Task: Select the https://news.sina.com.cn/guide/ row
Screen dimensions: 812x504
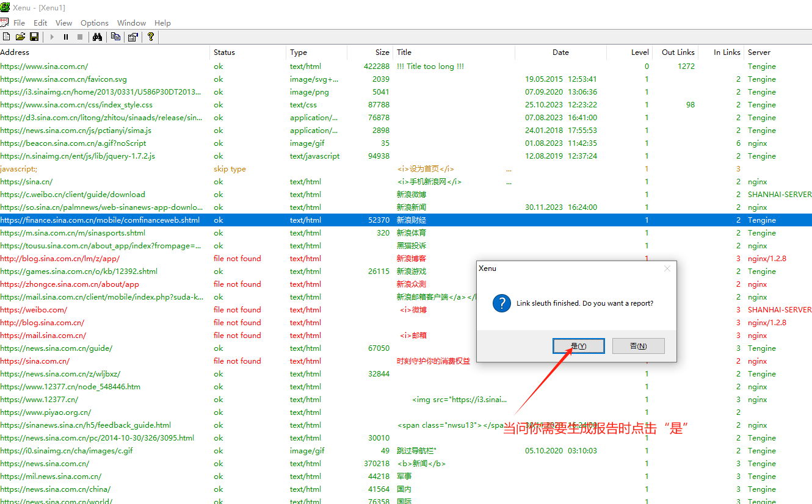Action: [406, 348]
